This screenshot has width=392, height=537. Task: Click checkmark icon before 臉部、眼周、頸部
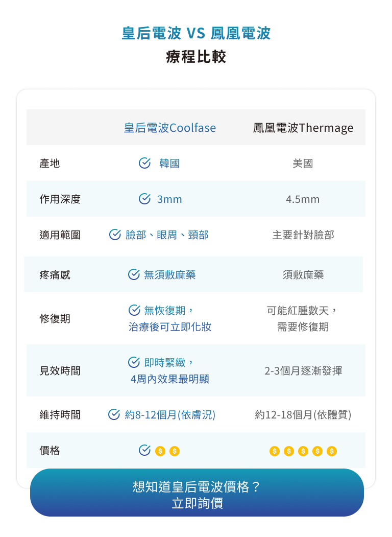point(115,235)
